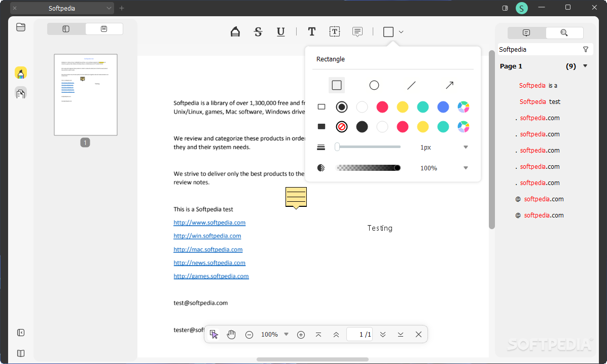
Task: Select teal fill color
Action: click(443, 127)
